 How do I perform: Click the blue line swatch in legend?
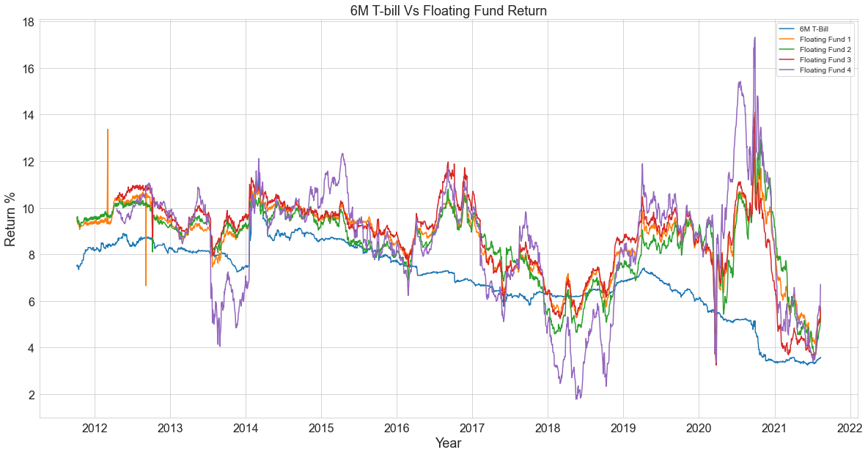[x=788, y=29]
